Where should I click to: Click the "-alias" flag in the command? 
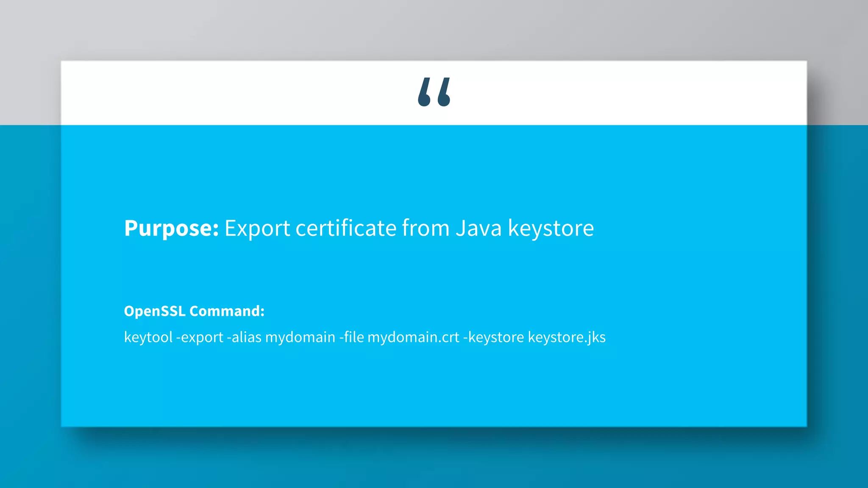click(244, 337)
